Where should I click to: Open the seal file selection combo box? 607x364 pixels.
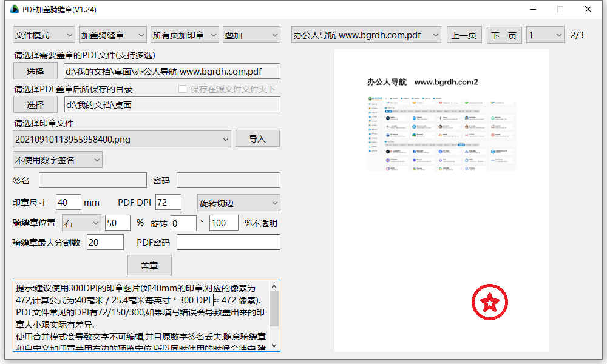[122, 139]
